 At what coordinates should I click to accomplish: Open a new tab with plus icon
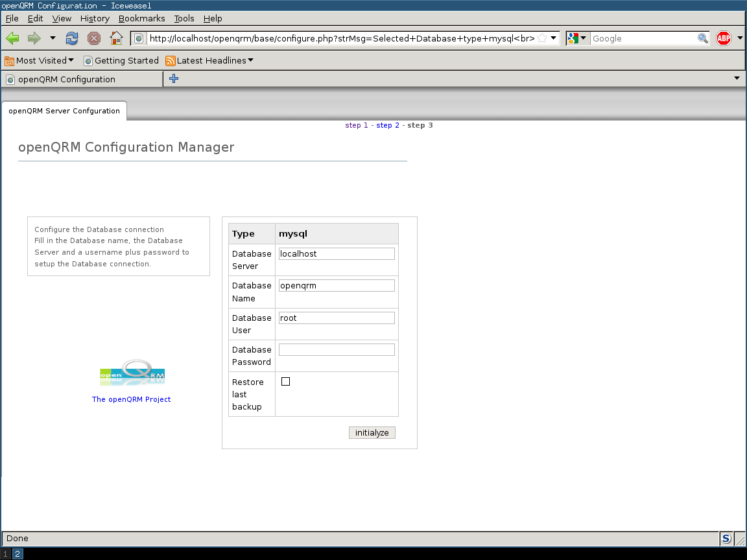coord(174,78)
